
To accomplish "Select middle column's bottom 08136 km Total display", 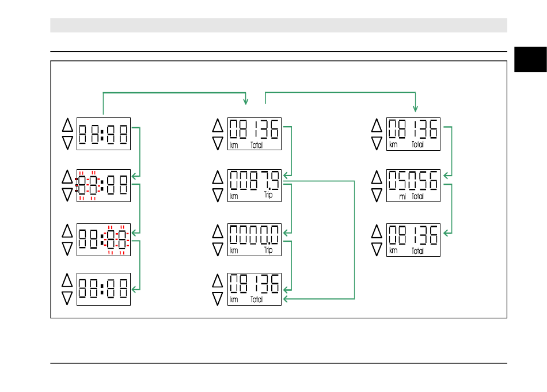I will [254, 289].
